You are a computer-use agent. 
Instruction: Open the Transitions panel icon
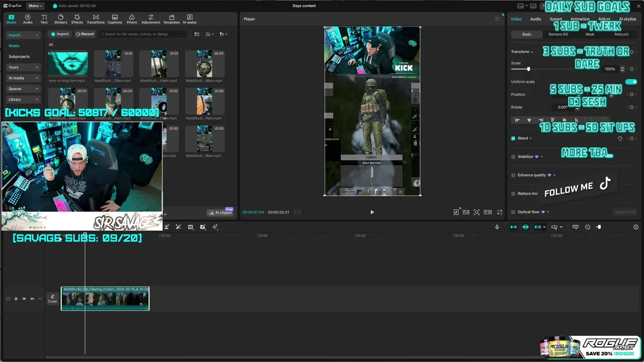pos(96,19)
